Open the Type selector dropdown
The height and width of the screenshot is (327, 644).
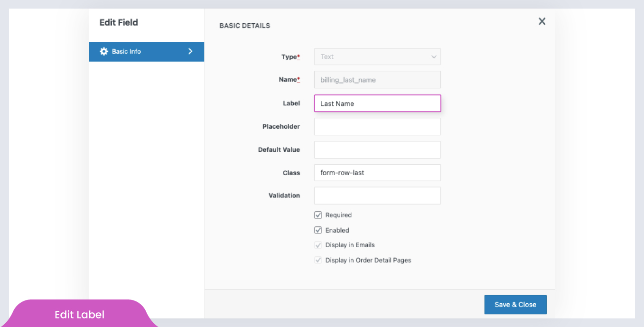click(x=377, y=56)
